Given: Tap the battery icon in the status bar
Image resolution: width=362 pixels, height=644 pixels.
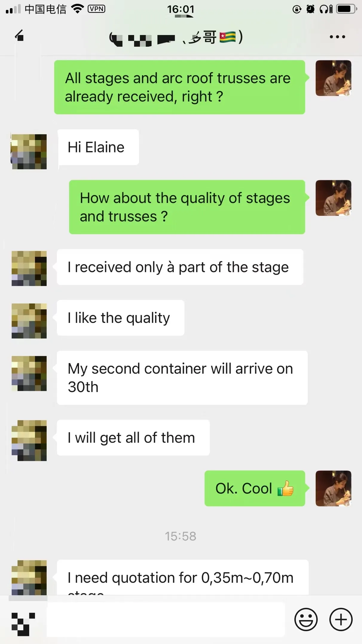Looking at the screenshot, I should click(x=346, y=9).
